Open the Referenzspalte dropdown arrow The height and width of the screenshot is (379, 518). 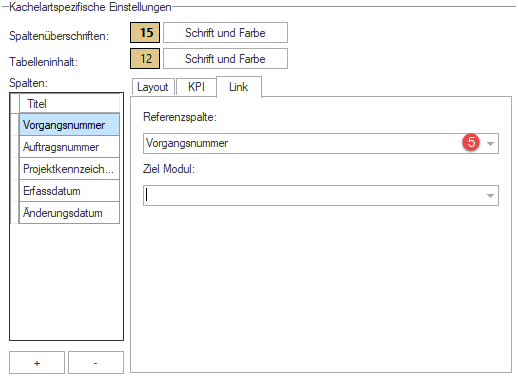pyautogui.click(x=490, y=144)
